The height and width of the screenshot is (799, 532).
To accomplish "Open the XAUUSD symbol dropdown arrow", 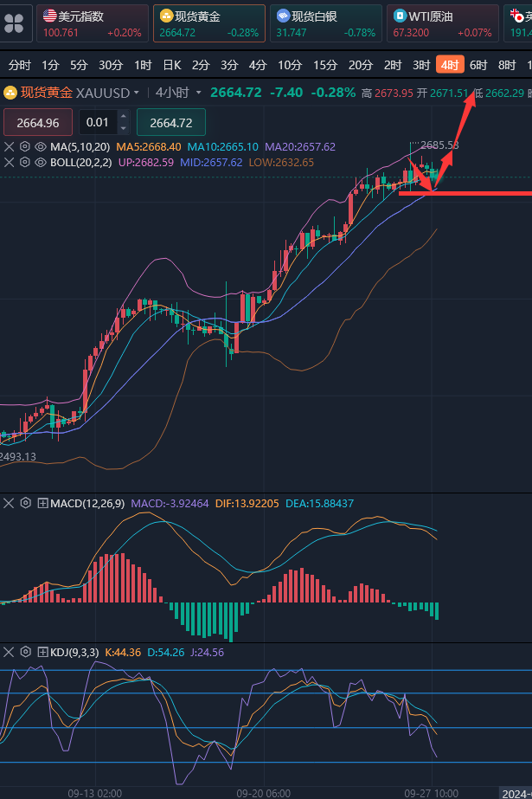I will point(137,93).
